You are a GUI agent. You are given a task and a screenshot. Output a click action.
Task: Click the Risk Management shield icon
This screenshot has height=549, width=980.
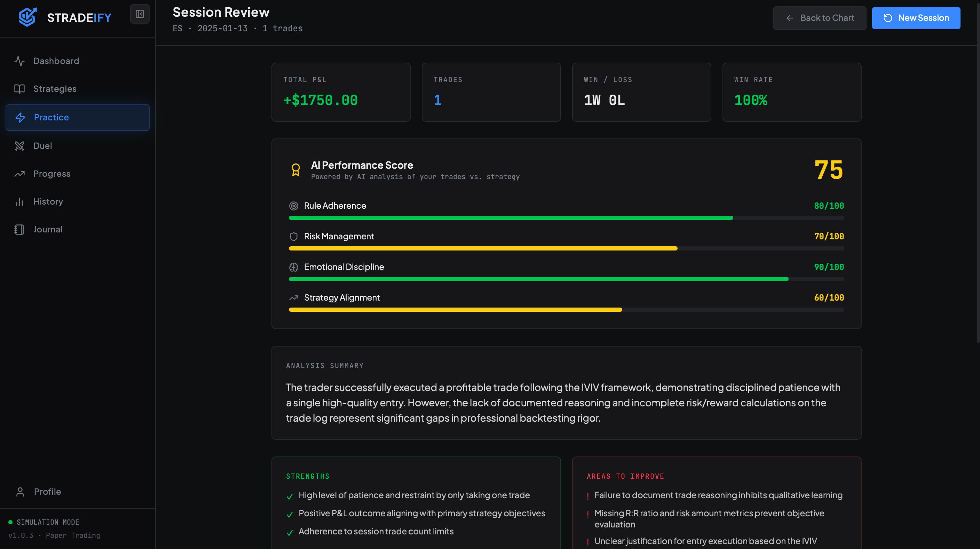[293, 237]
